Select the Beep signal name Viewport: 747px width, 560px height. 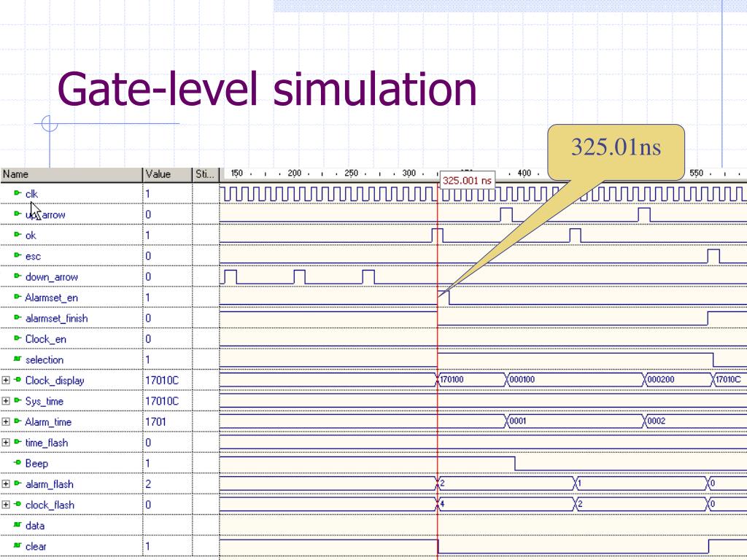[36, 463]
